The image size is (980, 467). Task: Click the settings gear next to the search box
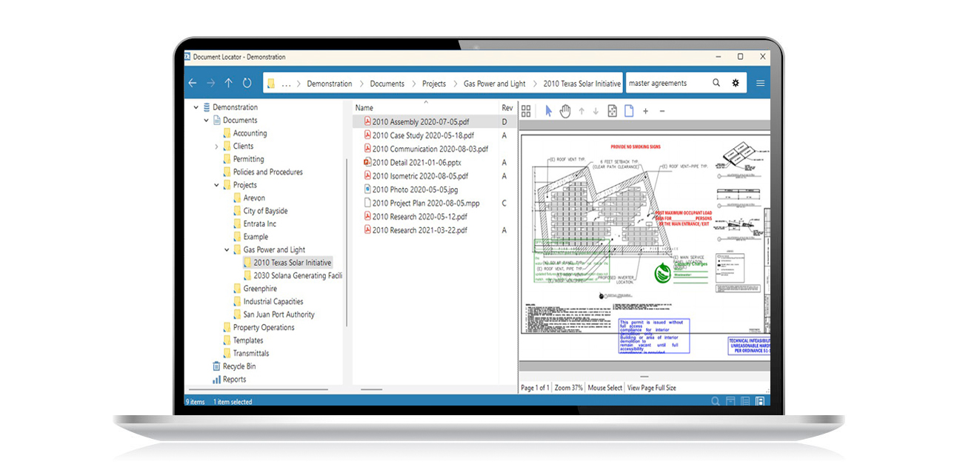[735, 82]
